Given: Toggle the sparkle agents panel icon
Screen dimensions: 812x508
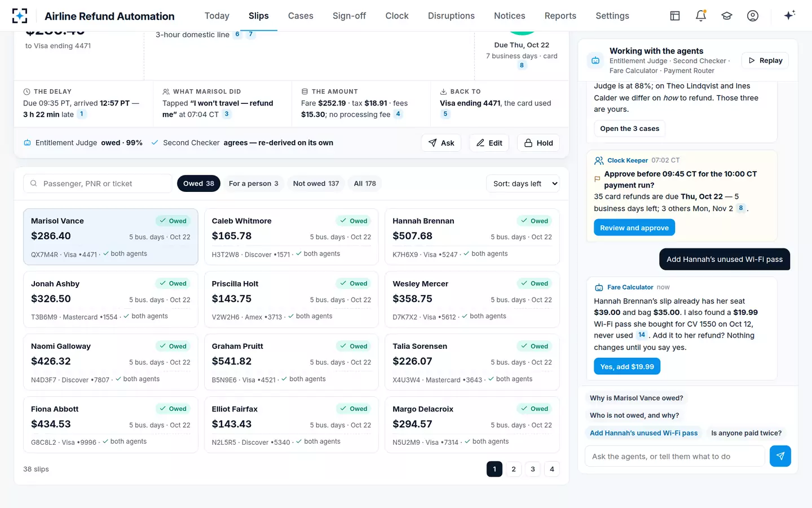Looking at the screenshot, I should (789, 15).
